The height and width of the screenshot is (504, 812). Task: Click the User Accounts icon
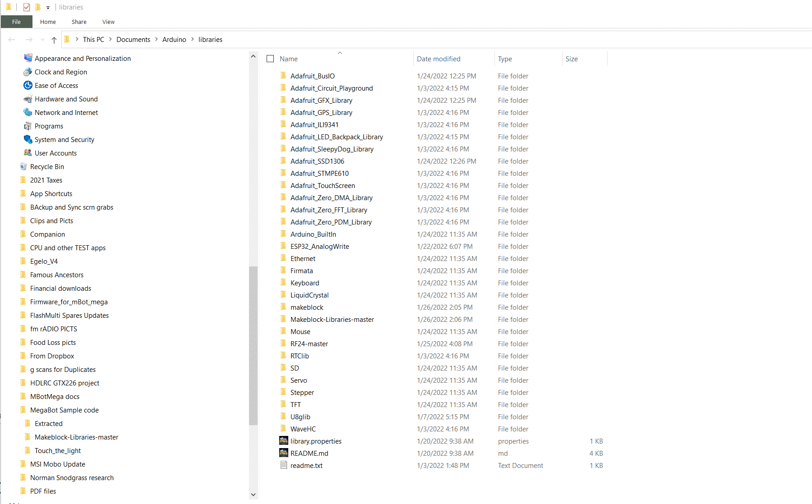(x=28, y=153)
